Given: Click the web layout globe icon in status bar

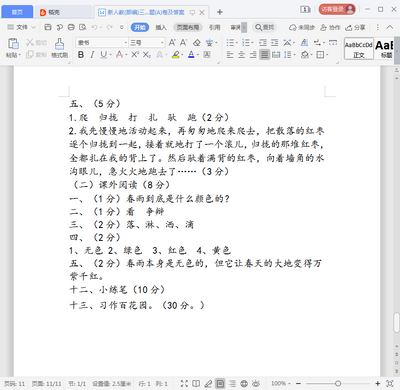Looking at the screenshot, I should (244, 383).
